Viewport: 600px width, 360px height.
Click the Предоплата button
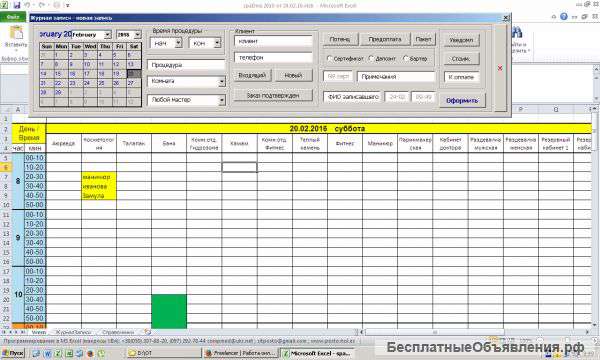(x=385, y=39)
